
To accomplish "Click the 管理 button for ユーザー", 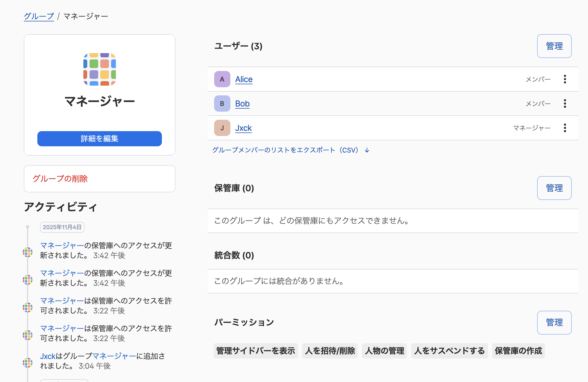I will click(x=554, y=46).
